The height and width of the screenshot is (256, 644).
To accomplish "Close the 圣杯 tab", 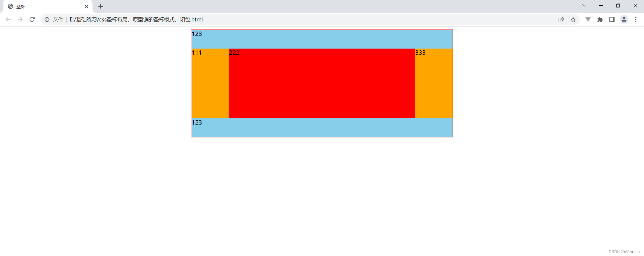I will (86, 6).
